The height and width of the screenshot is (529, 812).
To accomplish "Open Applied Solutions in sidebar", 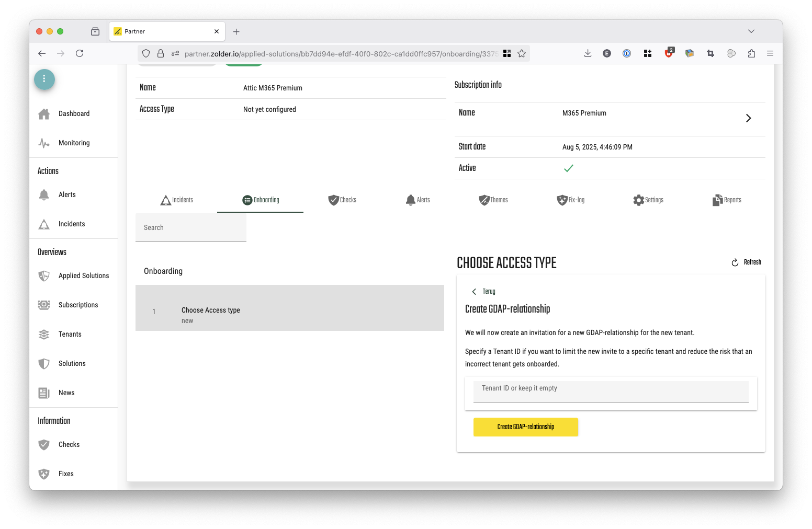I will 83,276.
